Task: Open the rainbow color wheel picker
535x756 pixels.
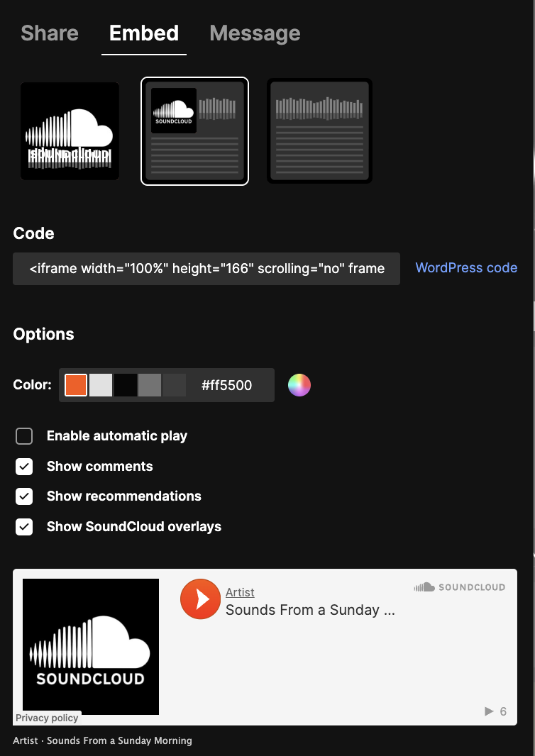Action: click(x=299, y=385)
